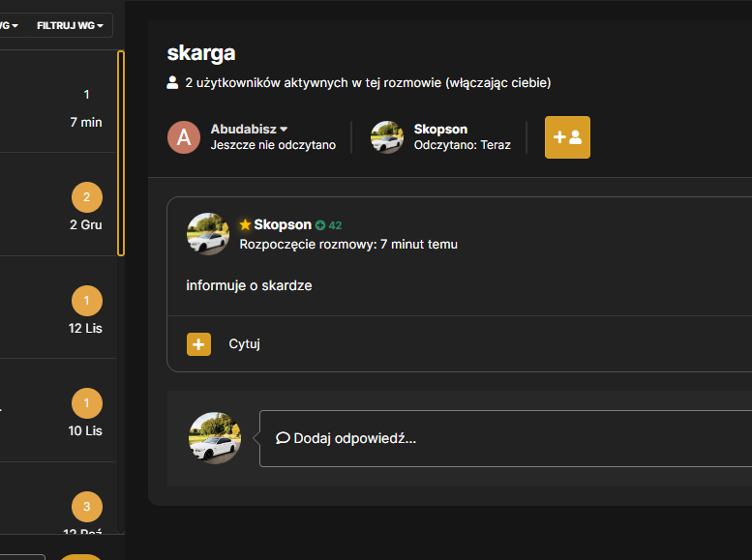The image size is (752, 560).
Task: Click Rozpoczęcie rozmowy: 7 minut temu timestamp
Action: (x=348, y=245)
